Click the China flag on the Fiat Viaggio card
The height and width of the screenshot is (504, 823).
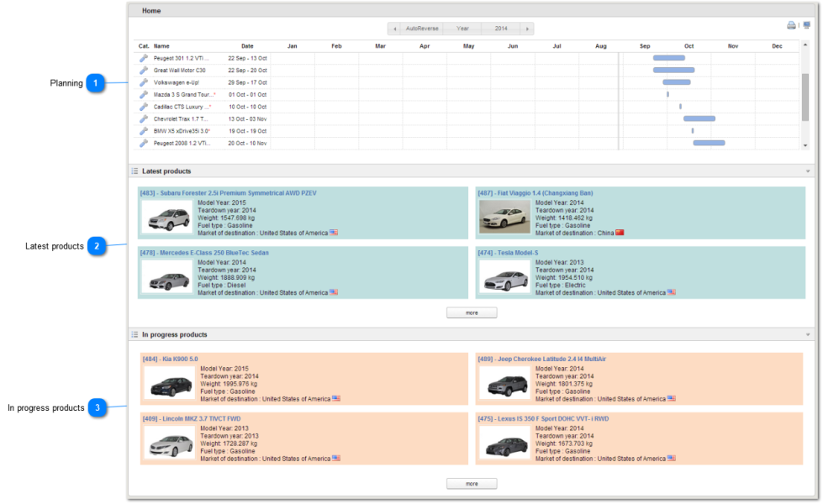[620, 233]
